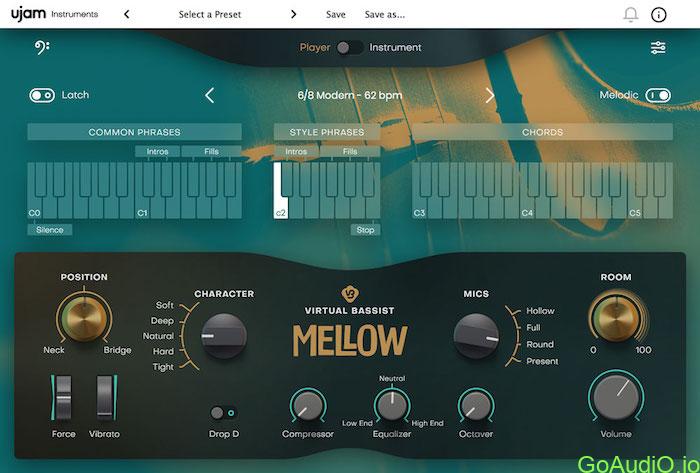Click the Common Phrases header
Viewport: 700px width, 473px height.
click(134, 132)
